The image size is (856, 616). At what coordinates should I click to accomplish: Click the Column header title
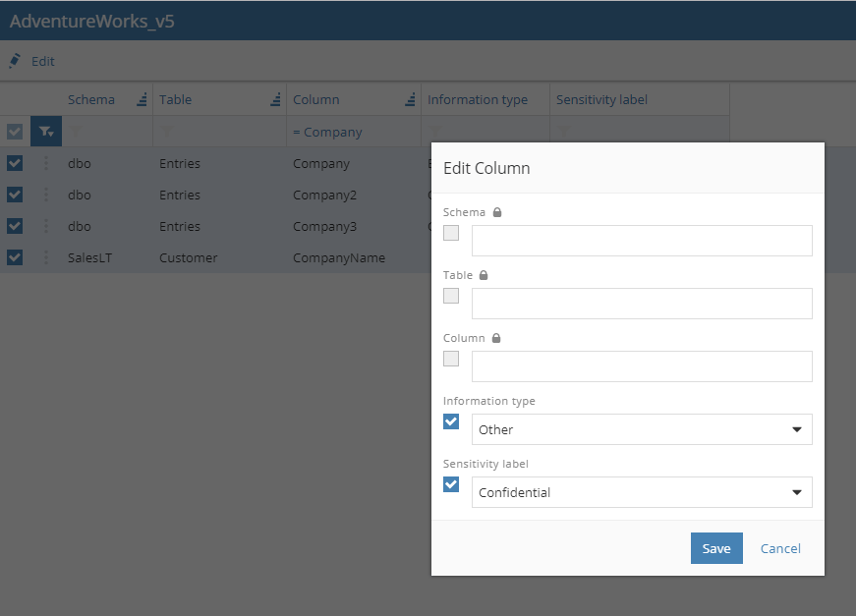[316, 99]
